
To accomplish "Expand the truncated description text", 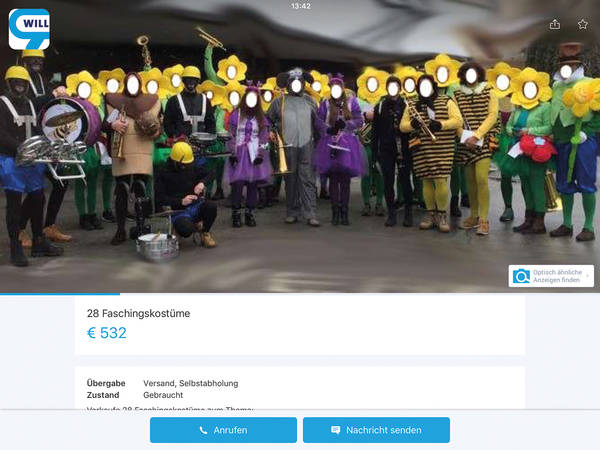I will (x=170, y=409).
